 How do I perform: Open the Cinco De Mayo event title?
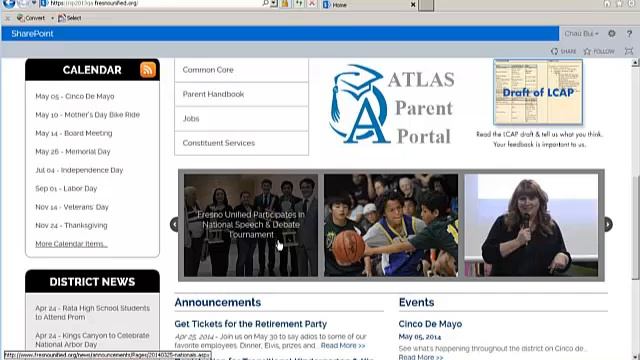pos(430,324)
